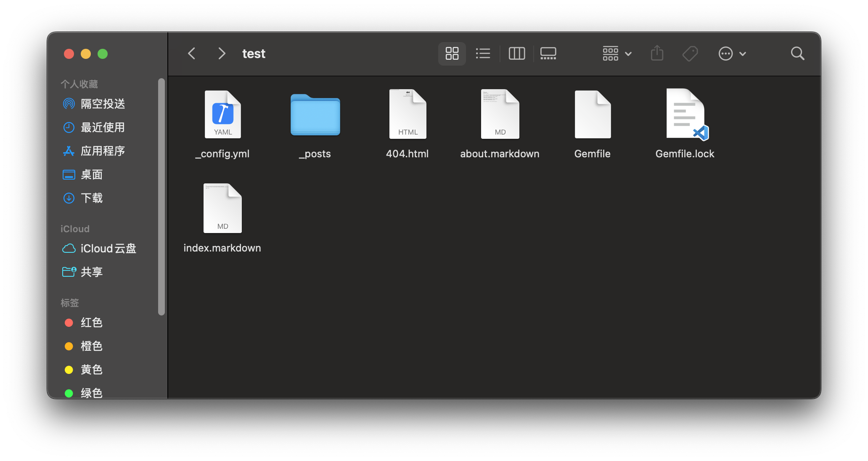Switch to list view
This screenshot has width=868, height=461.
point(483,53)
